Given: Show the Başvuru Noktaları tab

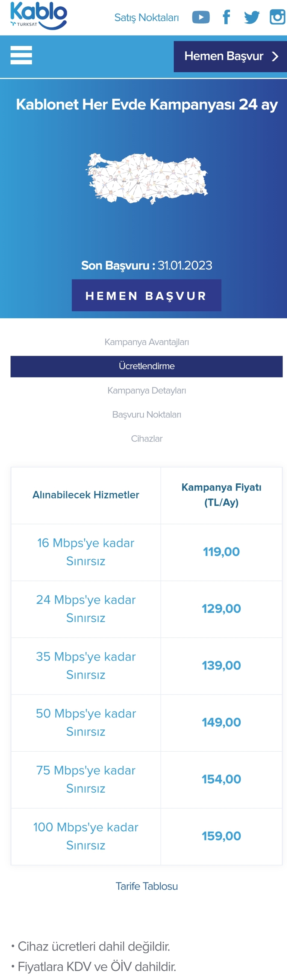Looking at the screenshot, I should coord(147,414).
